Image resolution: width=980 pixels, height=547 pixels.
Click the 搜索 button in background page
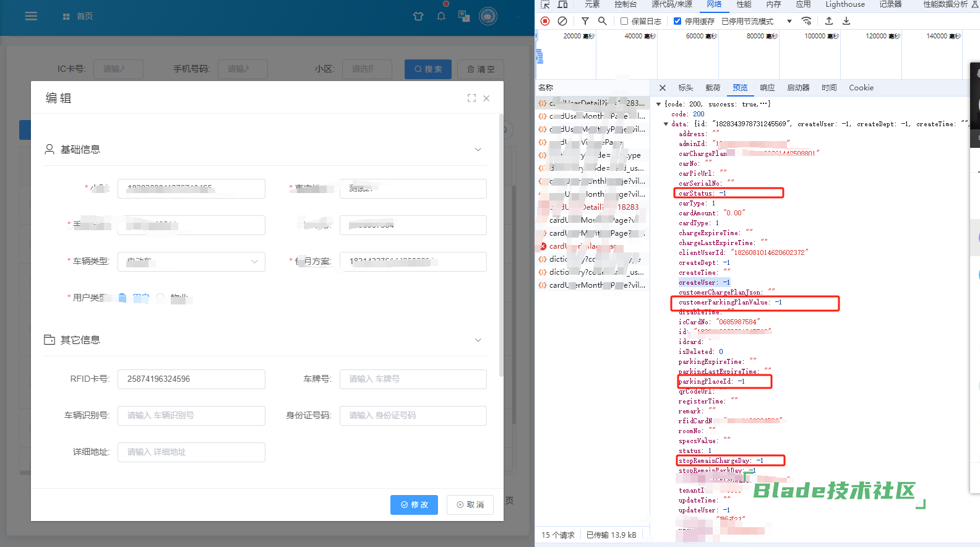428,69
